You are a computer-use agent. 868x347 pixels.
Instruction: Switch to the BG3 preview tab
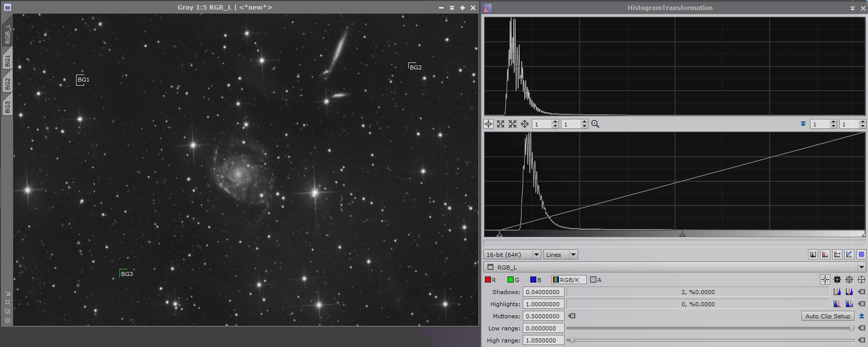coord(8,107)
